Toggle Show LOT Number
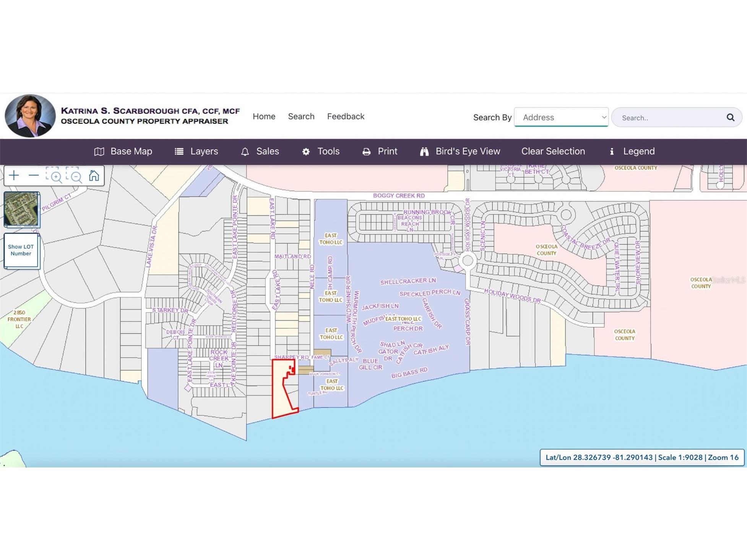The image size is (747, 560). tap(21, 250)
